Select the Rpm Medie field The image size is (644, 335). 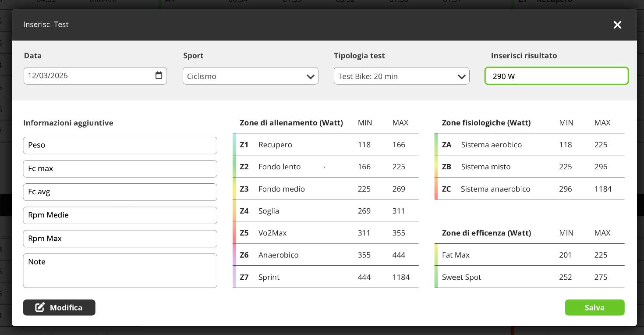pyautogui.click(x=120, y=215)
